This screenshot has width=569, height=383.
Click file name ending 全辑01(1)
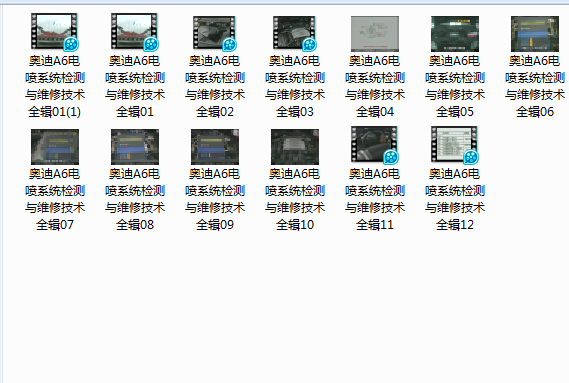click(55, 86)
